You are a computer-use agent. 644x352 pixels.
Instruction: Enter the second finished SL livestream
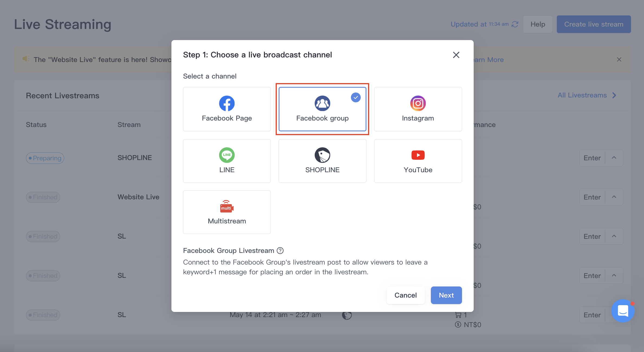pos(592,276)
